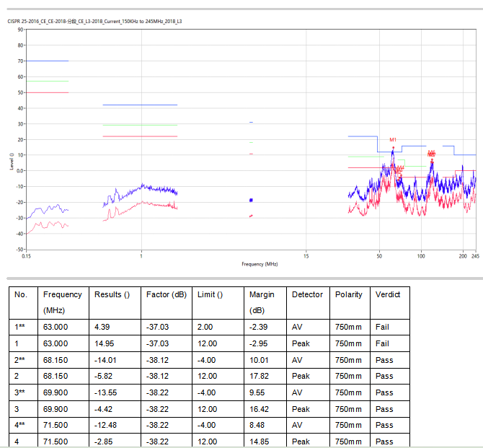The width and height of the screenshot is (483, 448).
Task: Click the margin value 16.42
Action: [259, 409]
